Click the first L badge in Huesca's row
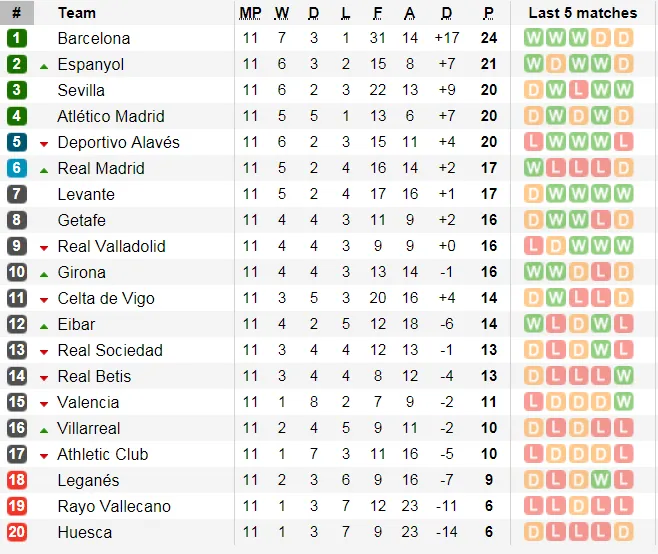 tap(556, 532)
